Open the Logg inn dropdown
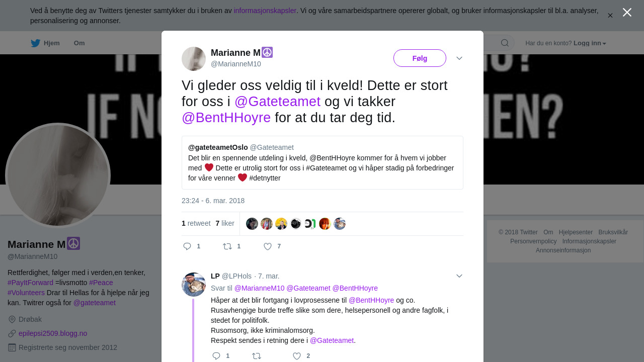644x362 pixels. tap(590, 43)
